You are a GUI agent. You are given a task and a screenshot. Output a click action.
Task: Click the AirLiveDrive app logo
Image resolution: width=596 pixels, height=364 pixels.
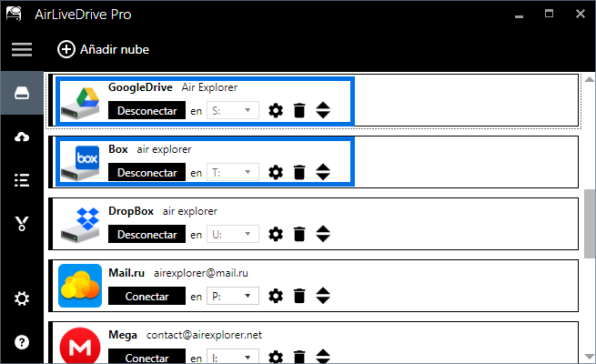14,14
